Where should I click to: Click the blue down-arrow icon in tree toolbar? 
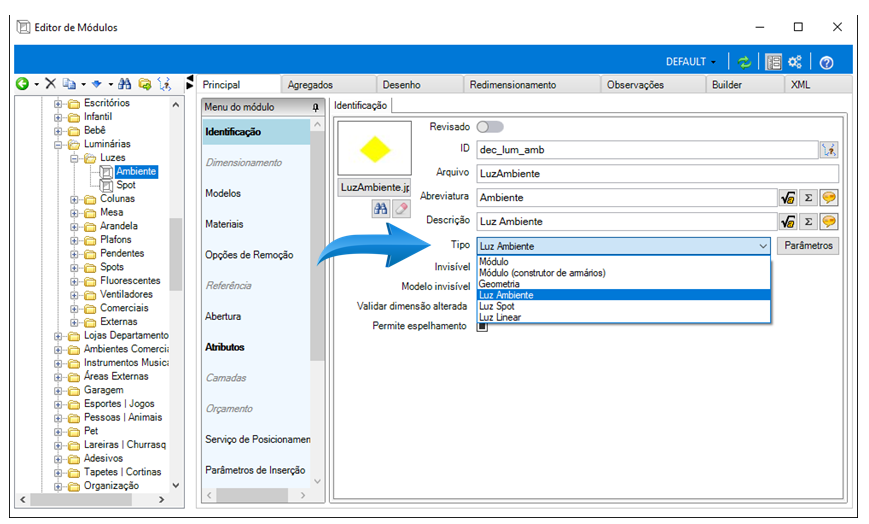(97, 84)
